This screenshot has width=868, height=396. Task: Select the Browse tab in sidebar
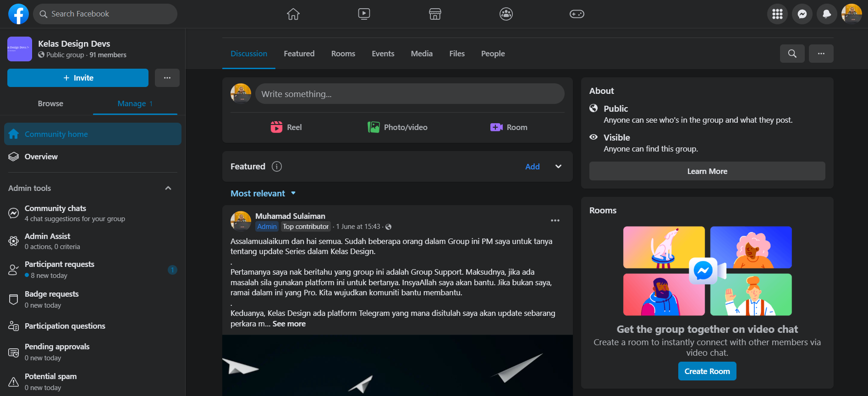[50, 103]
